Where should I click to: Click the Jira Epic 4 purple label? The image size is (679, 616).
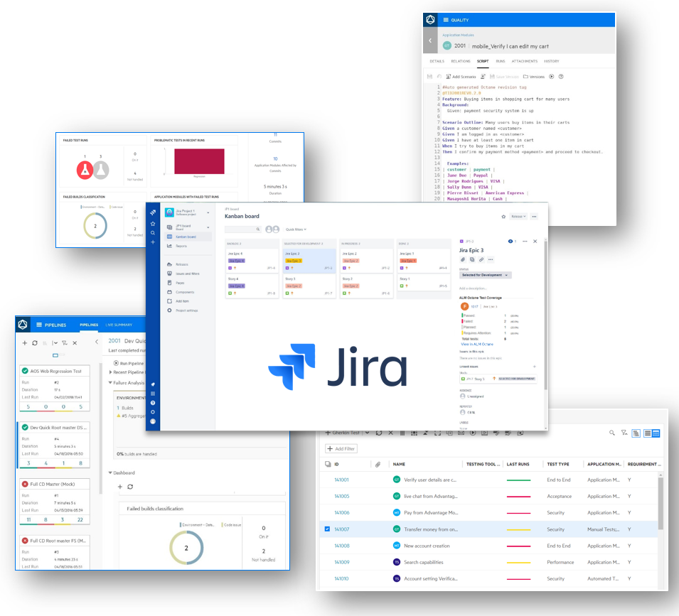pos(237,261)
